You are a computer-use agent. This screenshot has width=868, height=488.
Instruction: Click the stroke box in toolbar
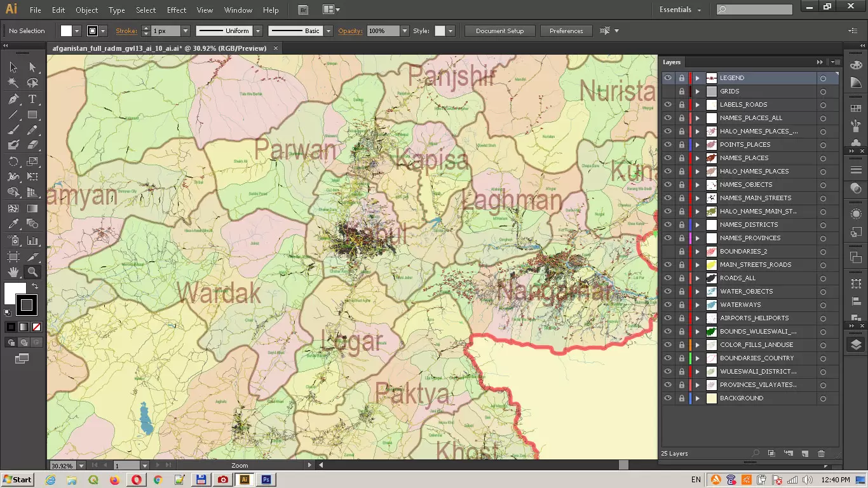point(26,306)
